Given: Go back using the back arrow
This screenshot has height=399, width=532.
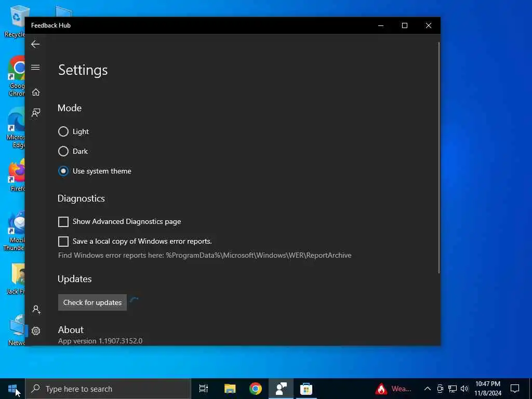Looking at the screenshot, I should [35, 44].
